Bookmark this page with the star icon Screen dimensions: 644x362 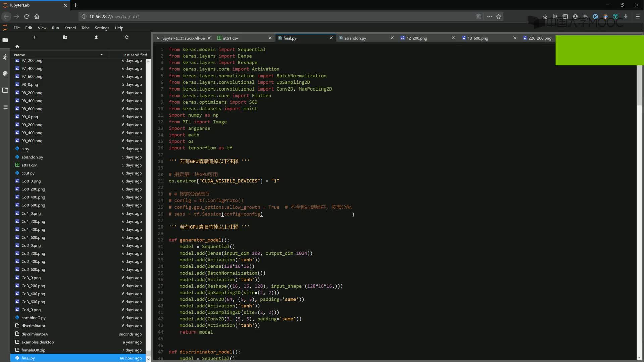(x=499, y=16)
